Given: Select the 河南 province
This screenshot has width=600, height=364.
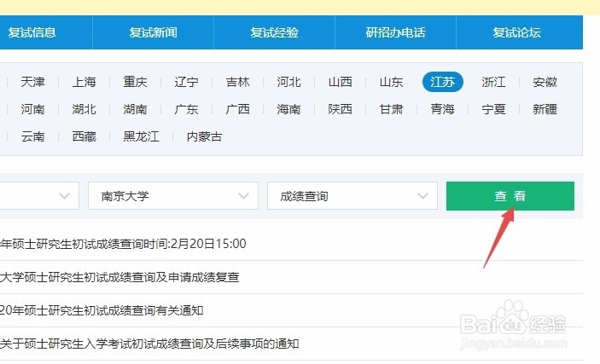Looking at the screenshot, I should click(32, 109).
